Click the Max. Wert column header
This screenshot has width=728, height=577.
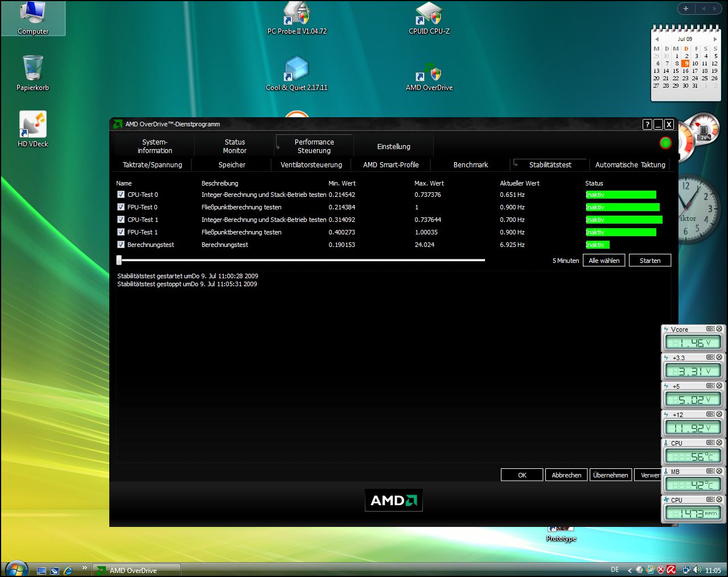tap(429, 183)
